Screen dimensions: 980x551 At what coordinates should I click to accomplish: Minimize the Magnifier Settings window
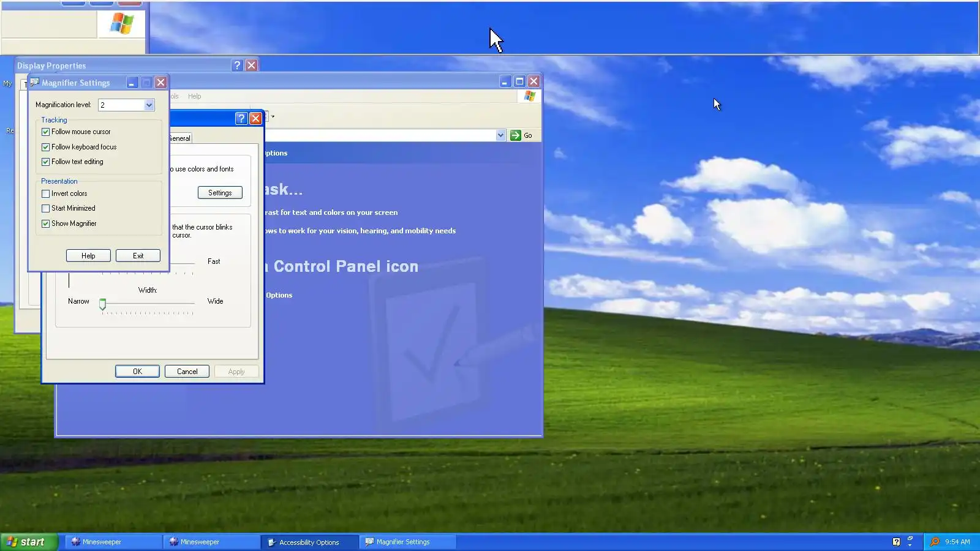(x=132, y=83)
